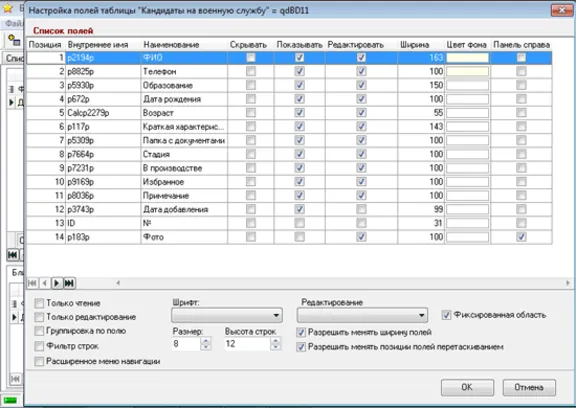576x408 pixels.
Task: Increase font size with Размер spinner up
Action: point(206,340)
